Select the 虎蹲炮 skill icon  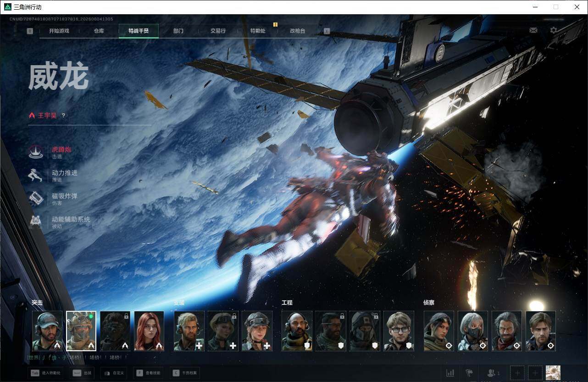tap(36, 152)
